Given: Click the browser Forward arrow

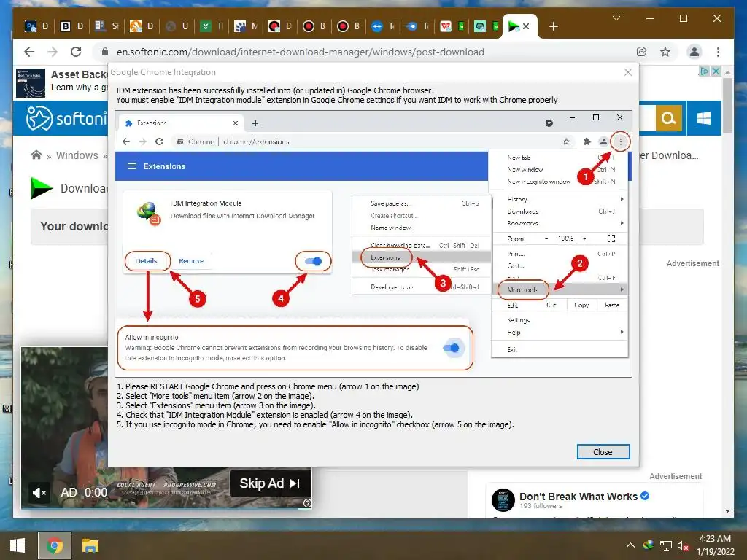Looking at the screenshot, I should click(53, 52).
